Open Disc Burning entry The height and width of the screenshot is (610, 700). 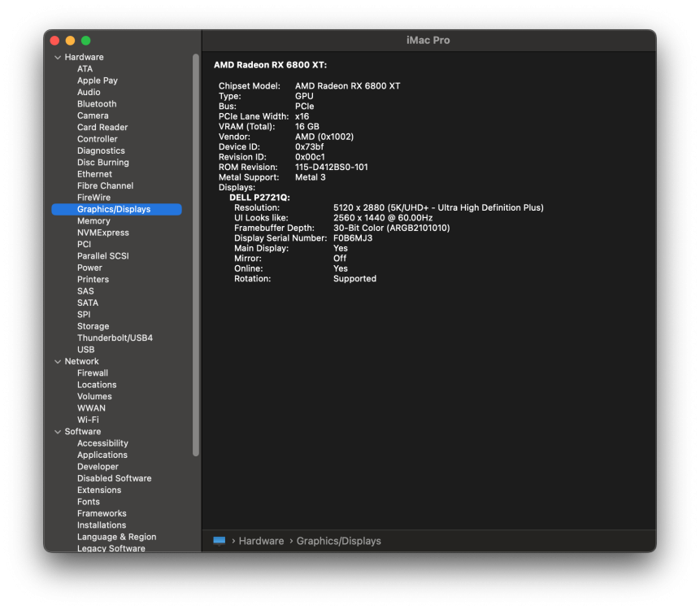(103, 162)
